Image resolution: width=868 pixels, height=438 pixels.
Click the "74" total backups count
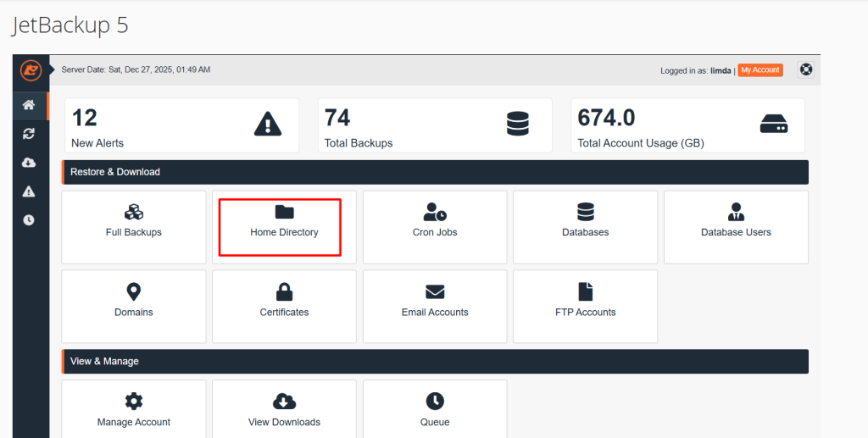point(337,118)
